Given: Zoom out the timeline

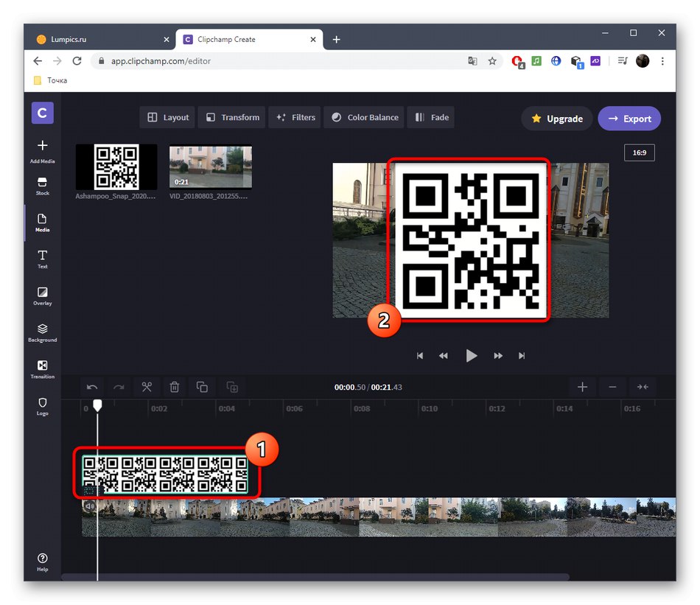Looking at the screenshot, I should pos(612,387).
